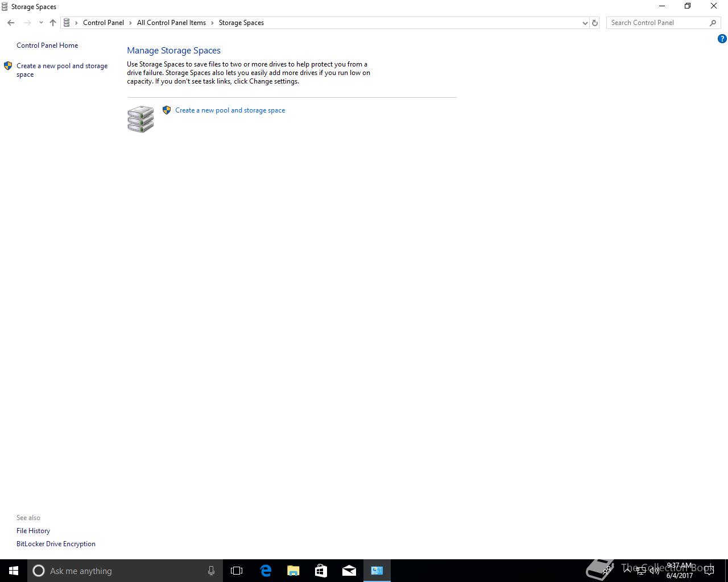Open the Windows Start menu
This screenshot has width=728, height=582.
14,571
